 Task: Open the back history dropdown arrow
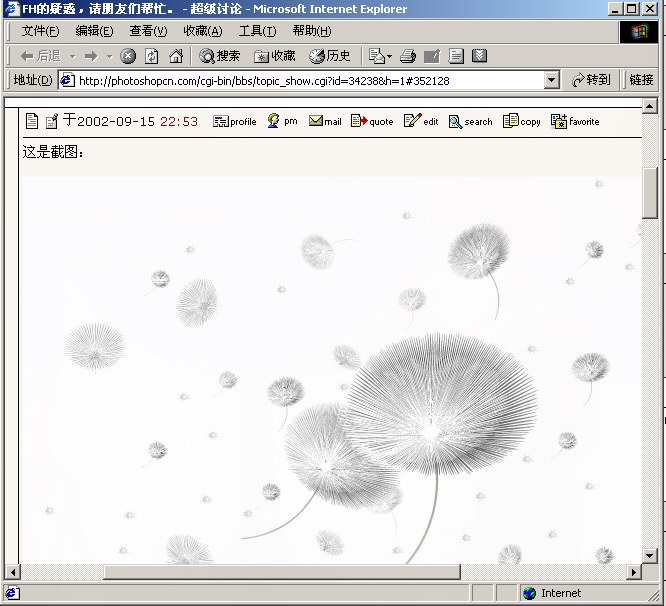(x=73, y=56)
